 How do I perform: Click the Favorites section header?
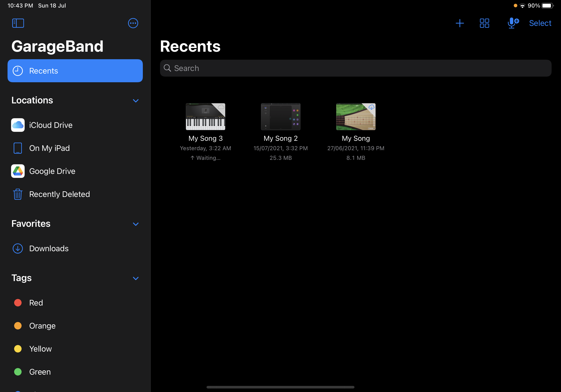[31, 224]
